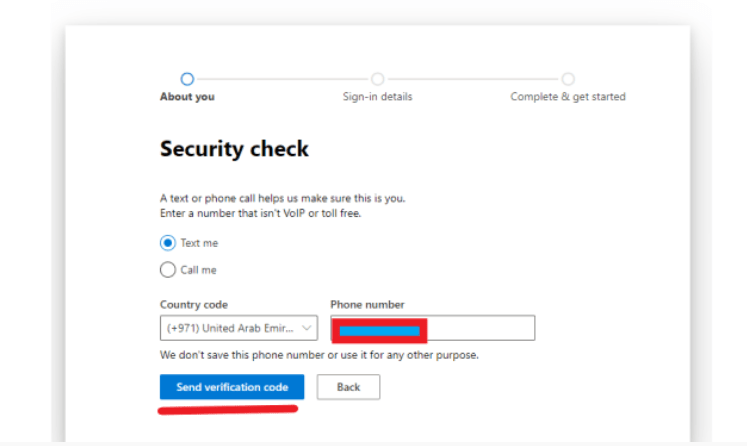Choose the Text me radio button
This screenshot has width=747, height=446.
tap(167, 243)
